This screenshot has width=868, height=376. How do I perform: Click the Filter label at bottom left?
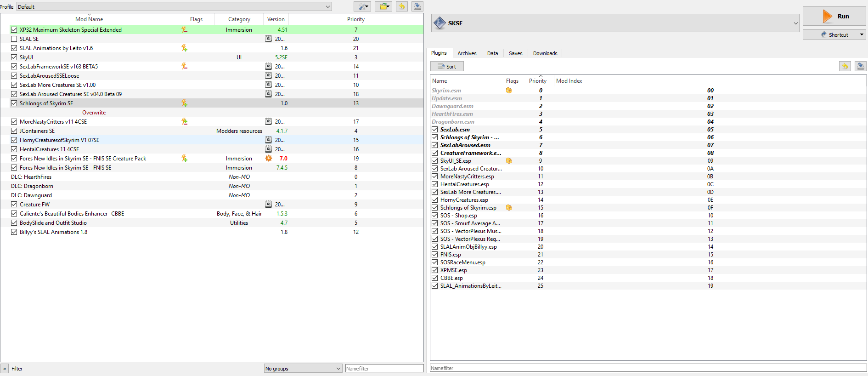pos(17,369)
